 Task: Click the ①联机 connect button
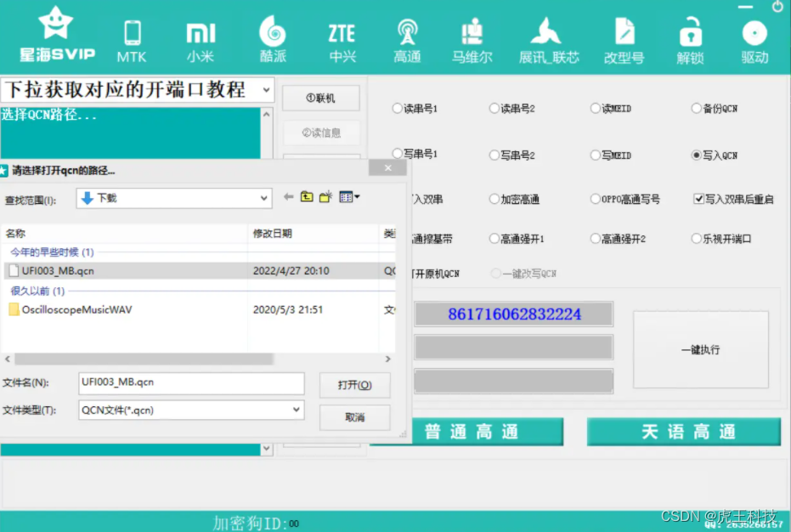click(x=321, y=98)
